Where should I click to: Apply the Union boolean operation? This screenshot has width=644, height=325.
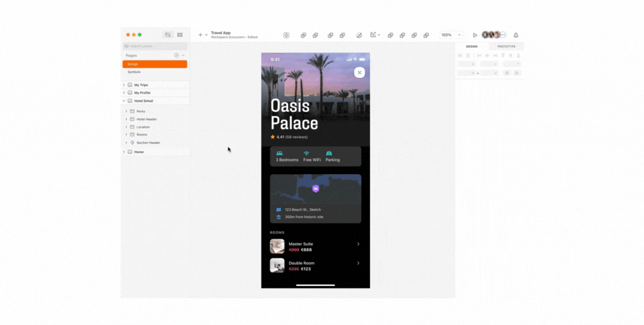pos(391,35)
